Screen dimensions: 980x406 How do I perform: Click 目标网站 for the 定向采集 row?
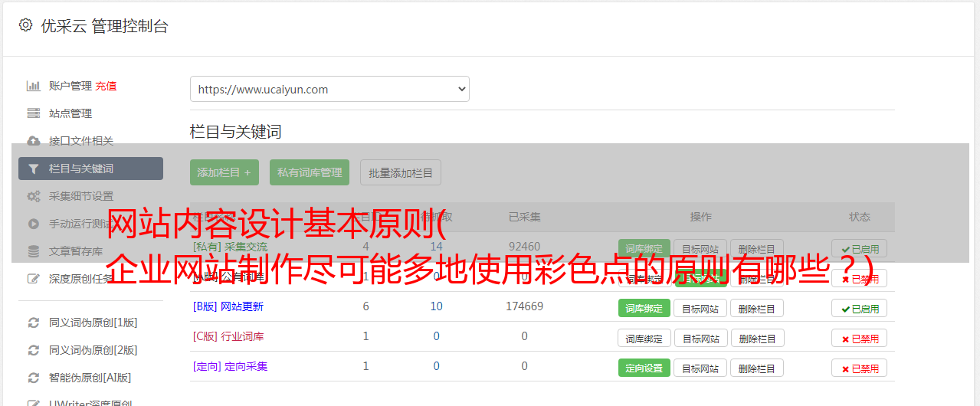tap(700, 368)
